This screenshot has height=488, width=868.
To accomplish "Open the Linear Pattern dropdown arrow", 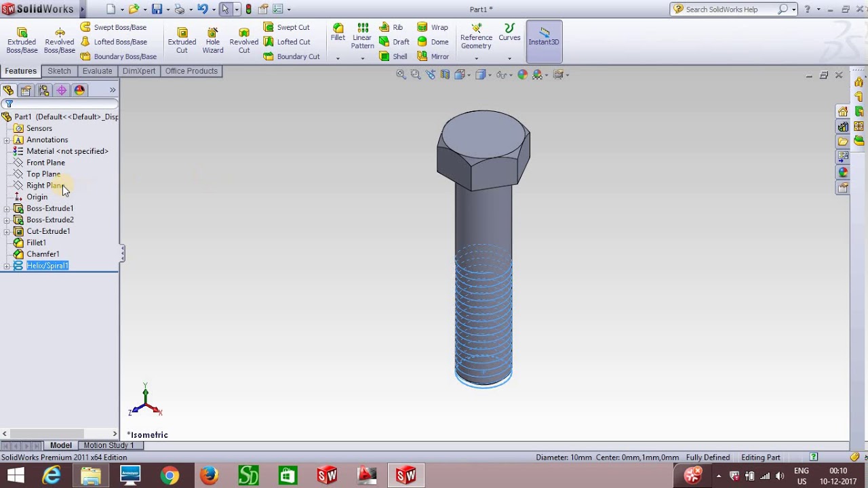I will 362,58.
